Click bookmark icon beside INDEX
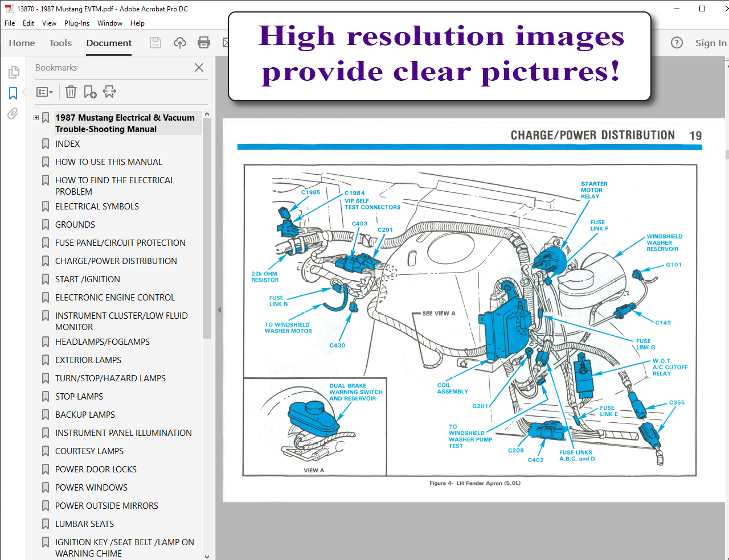Image resolution: width=729 pixels, height=560 pixels. [x=46, y=144]
